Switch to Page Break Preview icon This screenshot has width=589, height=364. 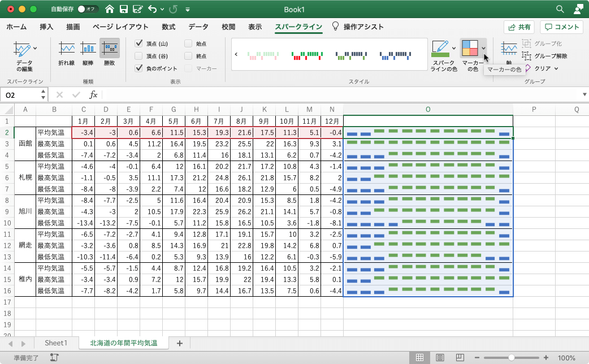click(460, 358)
